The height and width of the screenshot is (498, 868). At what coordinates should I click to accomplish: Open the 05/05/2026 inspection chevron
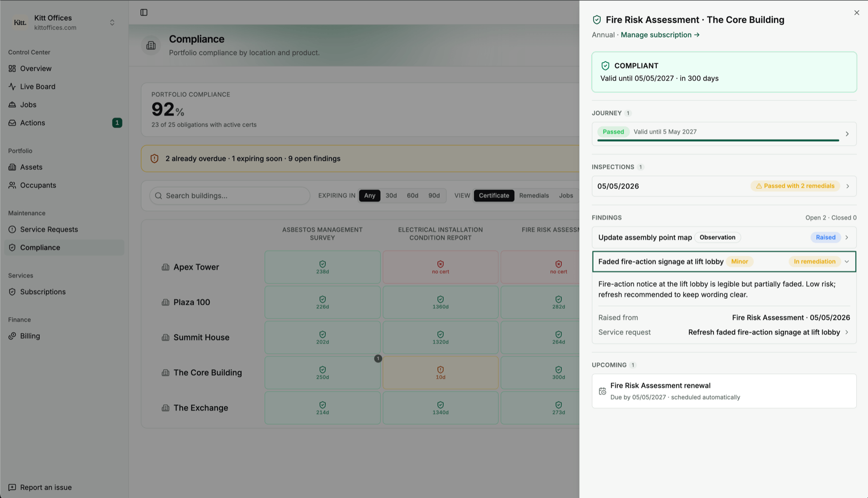(x=848, y=186)
